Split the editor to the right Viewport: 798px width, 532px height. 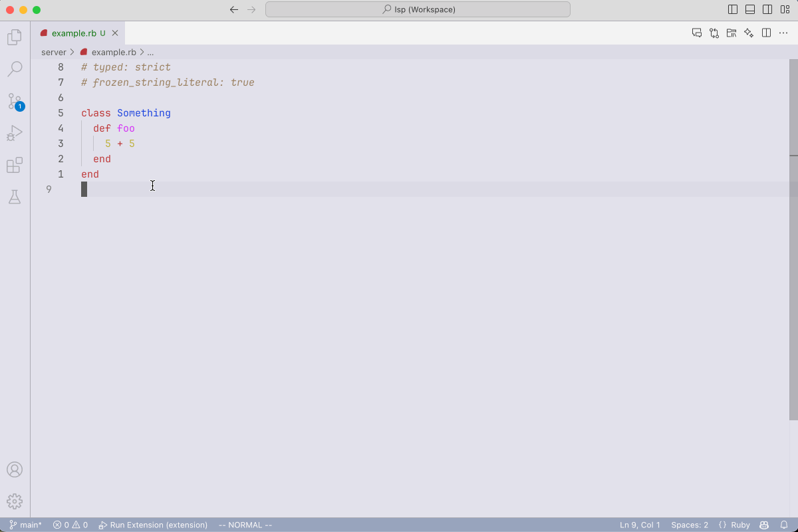[x=766, y=33]
